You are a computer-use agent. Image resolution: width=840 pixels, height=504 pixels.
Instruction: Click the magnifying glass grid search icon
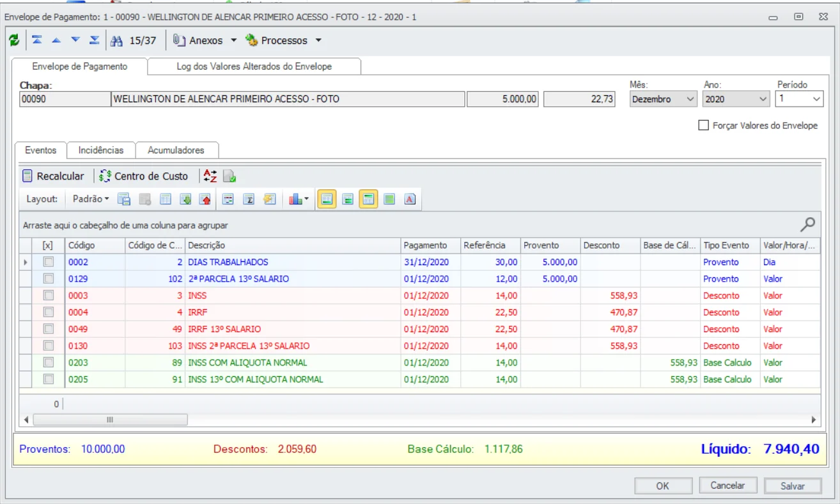[808, 224]
